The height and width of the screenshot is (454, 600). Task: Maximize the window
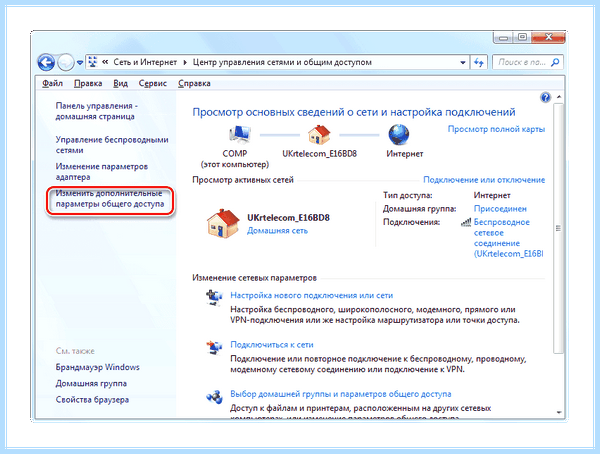(522, 38)
